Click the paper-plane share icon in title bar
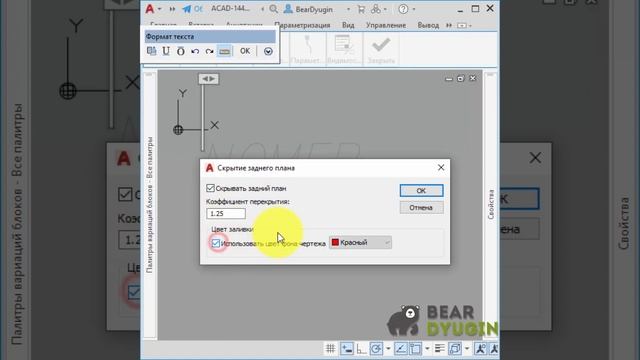 [x=187, y=9]
